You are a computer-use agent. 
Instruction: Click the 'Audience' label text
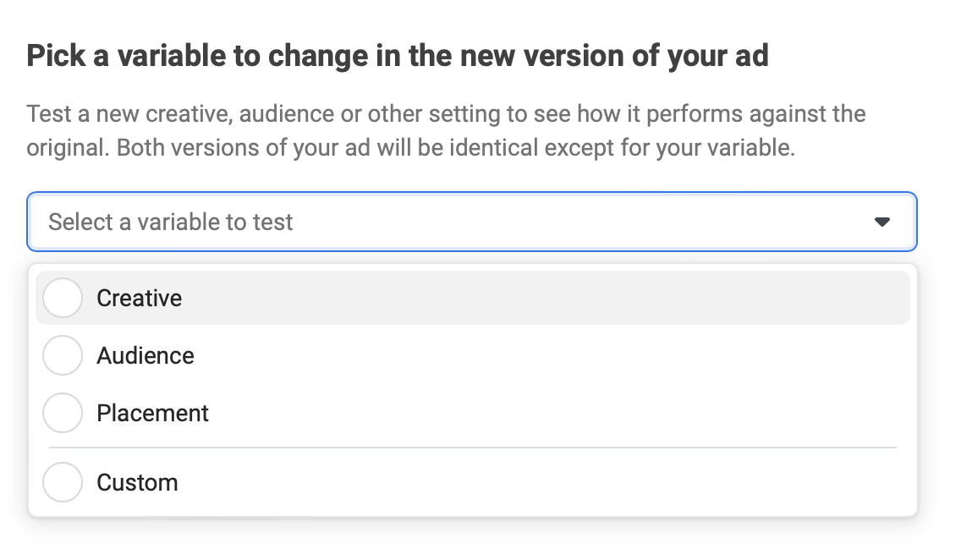(x=146, y=356)
